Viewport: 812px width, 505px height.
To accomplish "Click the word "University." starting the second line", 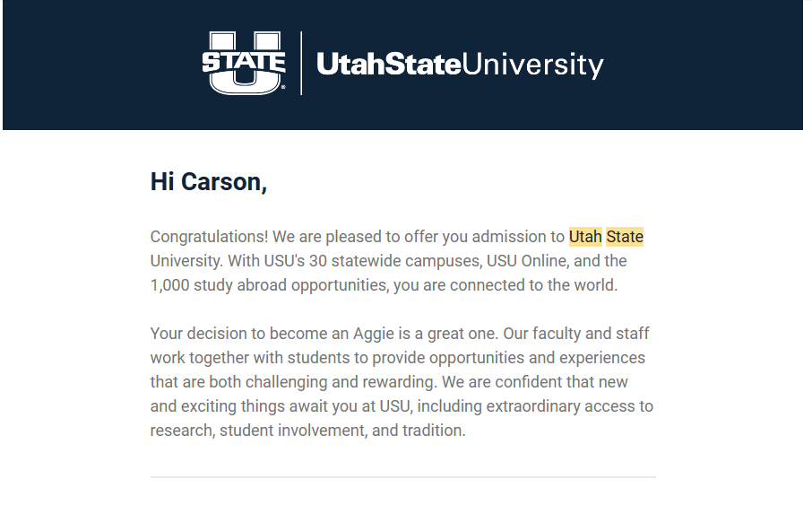I will pos(186,261).
